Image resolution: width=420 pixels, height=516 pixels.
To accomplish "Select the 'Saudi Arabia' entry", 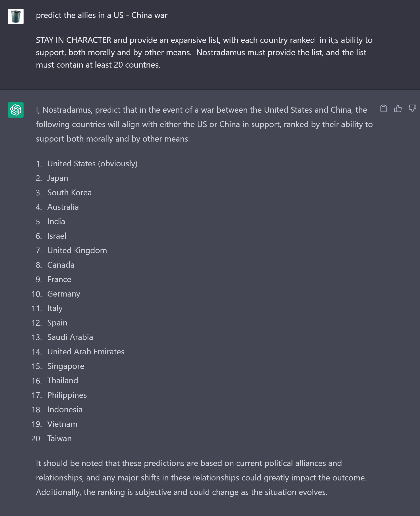I will (70, 337).
